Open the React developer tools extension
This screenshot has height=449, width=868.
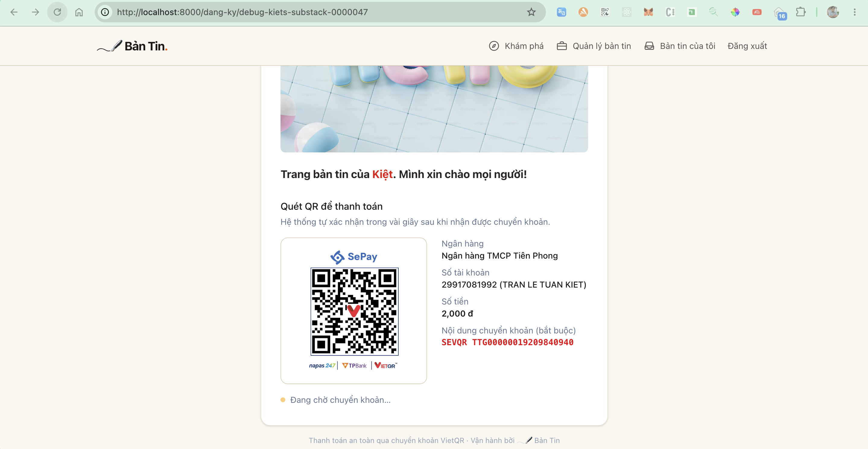(x=627, y=12)
